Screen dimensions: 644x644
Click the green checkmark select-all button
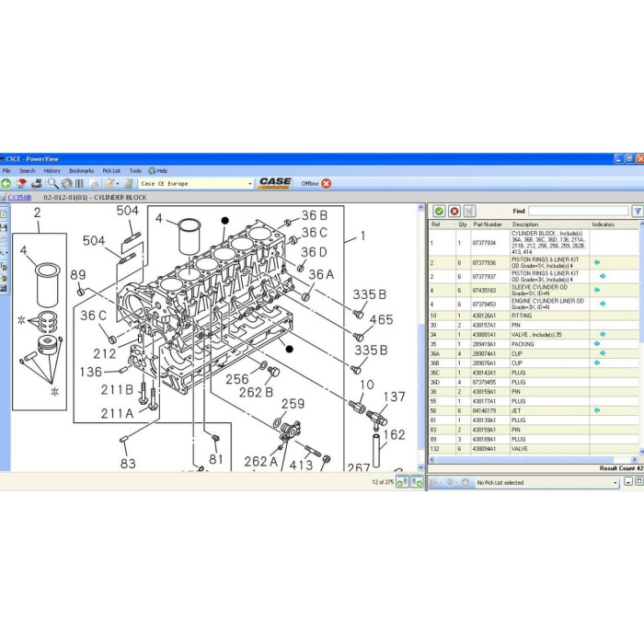click(439, 211)
